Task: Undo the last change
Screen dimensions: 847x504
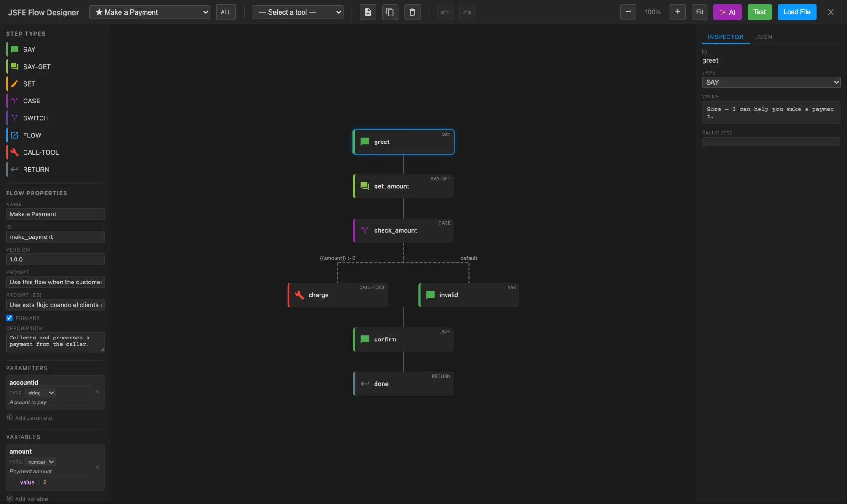Action: pos(445,12)
